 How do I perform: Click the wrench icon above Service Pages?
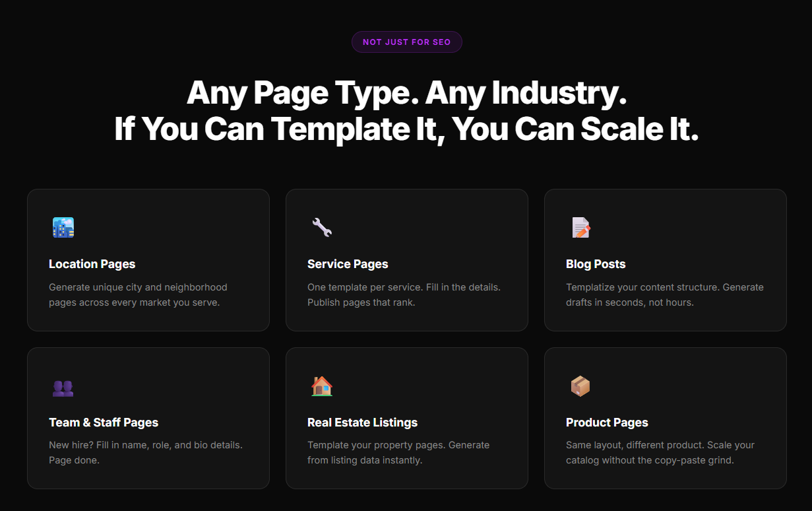(322, 228)
